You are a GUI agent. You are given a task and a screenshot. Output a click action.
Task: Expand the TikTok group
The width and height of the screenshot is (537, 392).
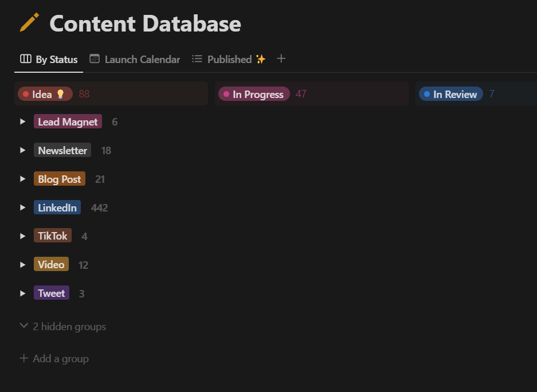pos(22,236)
